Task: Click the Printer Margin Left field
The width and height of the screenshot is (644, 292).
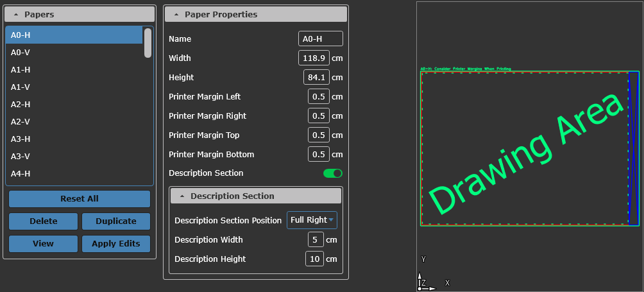Action: [318, 97]
